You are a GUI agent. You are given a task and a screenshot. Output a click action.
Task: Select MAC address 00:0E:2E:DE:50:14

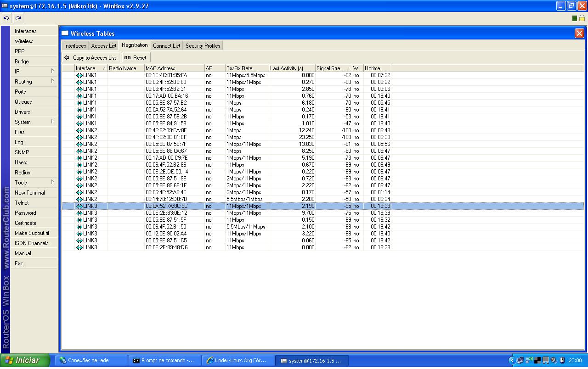point(167,172)
